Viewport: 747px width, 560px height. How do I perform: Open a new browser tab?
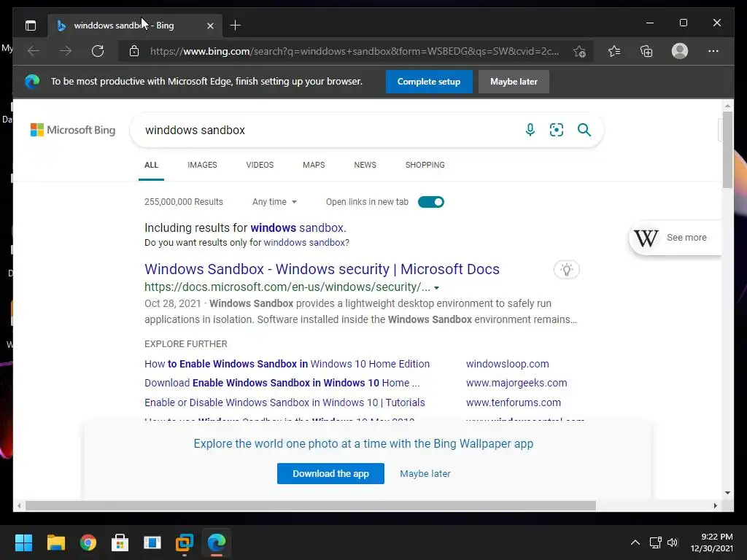(x=235, y=26)
